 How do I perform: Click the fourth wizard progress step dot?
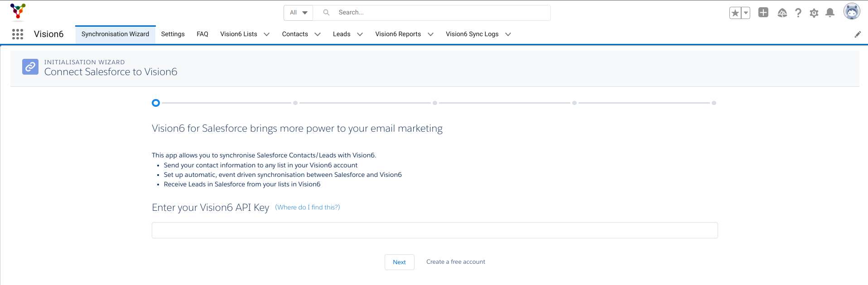[x=574, y=103]
